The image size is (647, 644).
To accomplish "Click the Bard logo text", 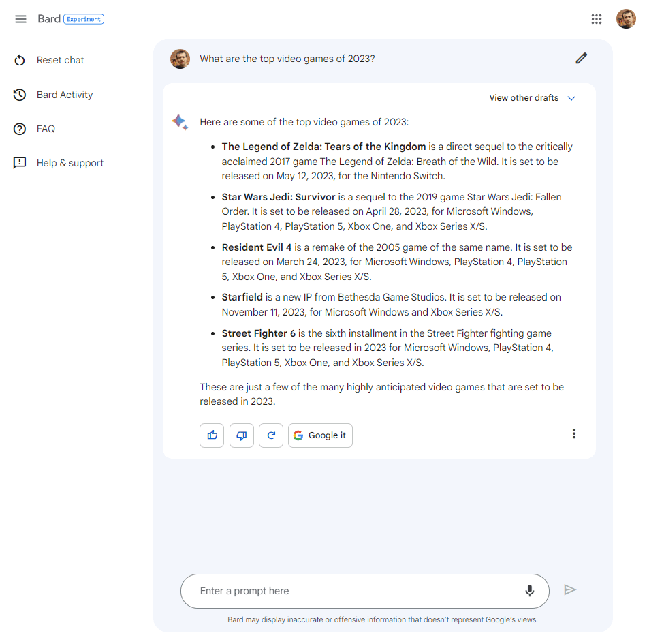I will (x=49, y=19).
